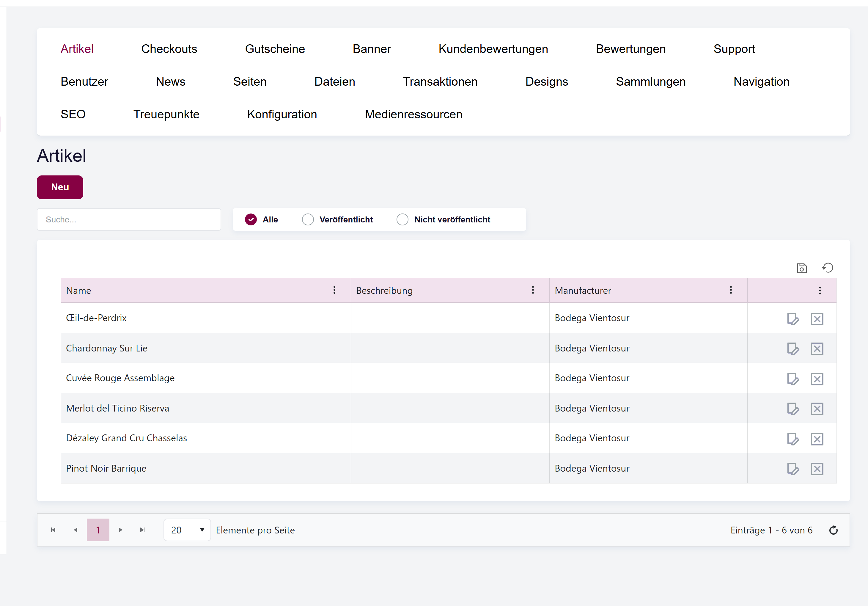
Task: Edit the Œil-de-Perdrix article
Action: point(793,318)
